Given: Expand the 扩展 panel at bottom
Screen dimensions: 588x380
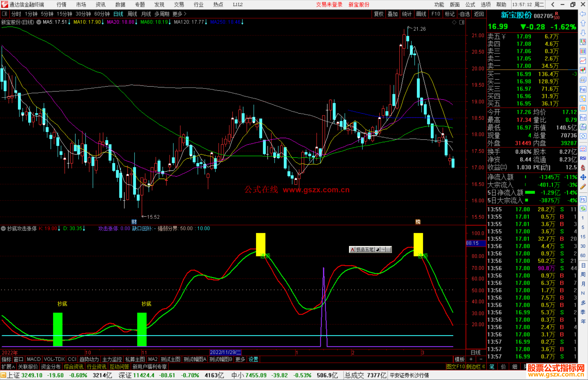Looking at the screenshot, I should [x=8, y=367].
